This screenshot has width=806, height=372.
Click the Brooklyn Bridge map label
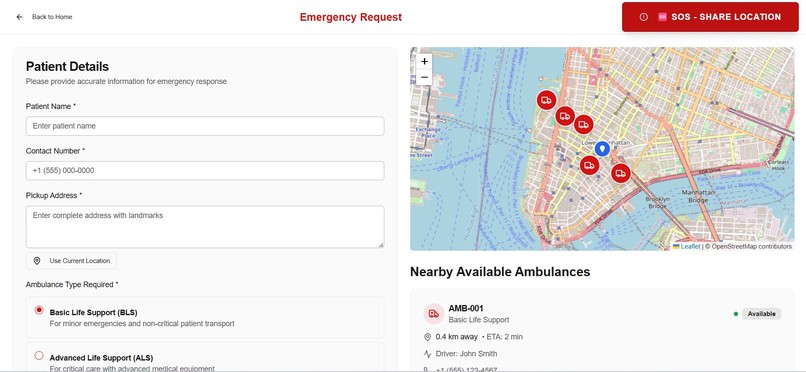pyautogui.click(x=657, y=202)
